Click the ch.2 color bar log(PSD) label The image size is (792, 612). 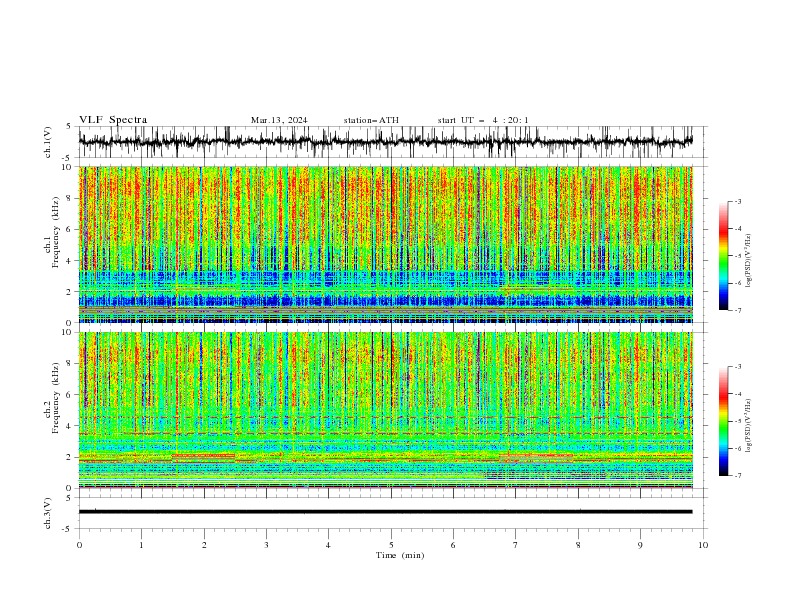[748, 426]
